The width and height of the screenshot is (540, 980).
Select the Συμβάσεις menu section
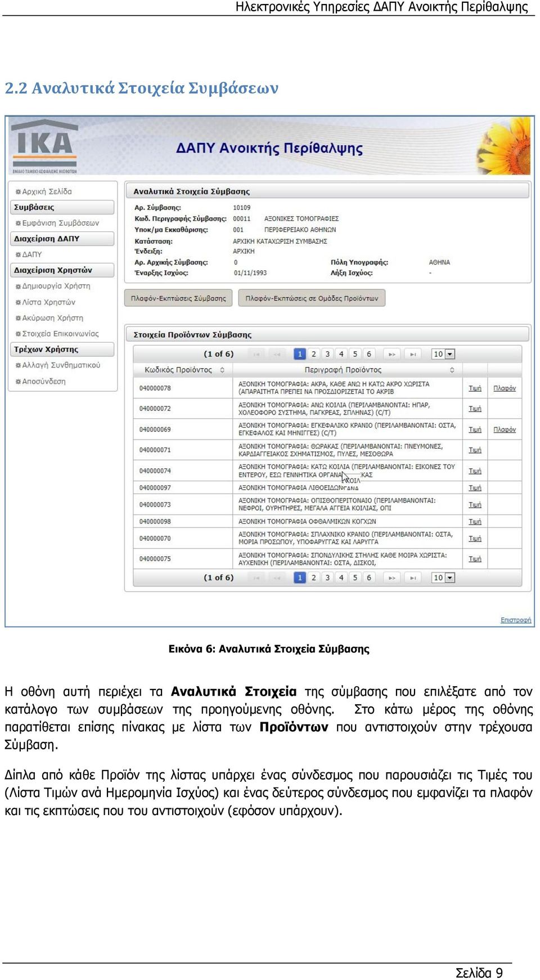pos(62,207)
